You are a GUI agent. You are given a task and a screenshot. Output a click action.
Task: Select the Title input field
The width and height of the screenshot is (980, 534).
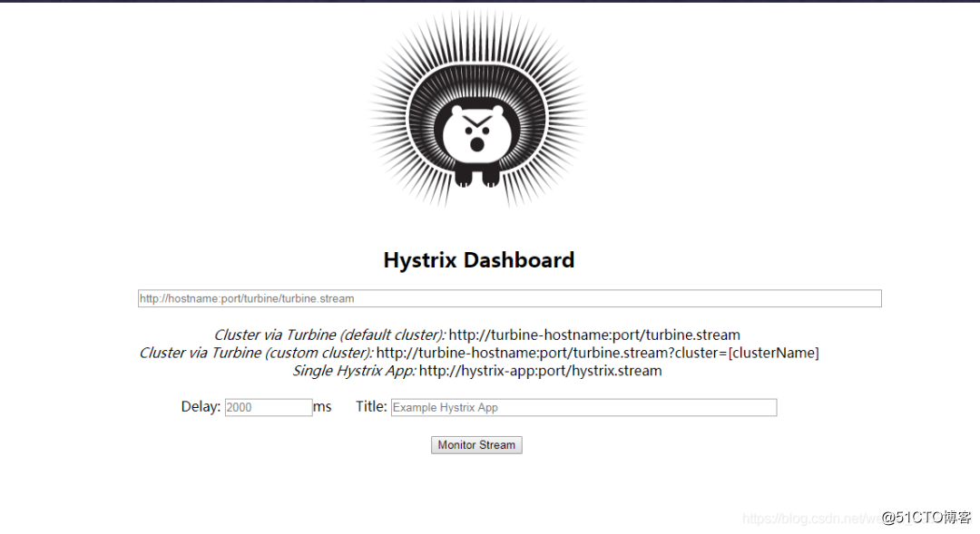click(x=583, y=407)
